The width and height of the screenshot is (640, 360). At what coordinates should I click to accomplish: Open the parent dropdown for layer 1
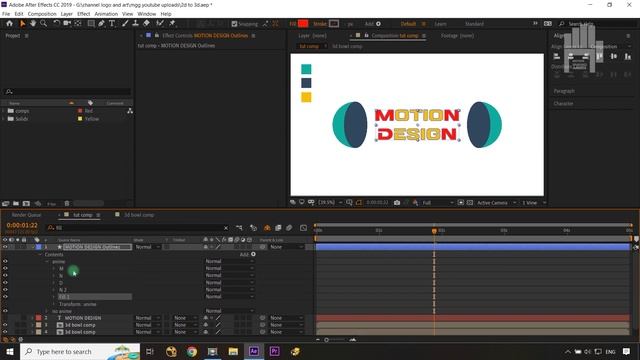[287, 247]
